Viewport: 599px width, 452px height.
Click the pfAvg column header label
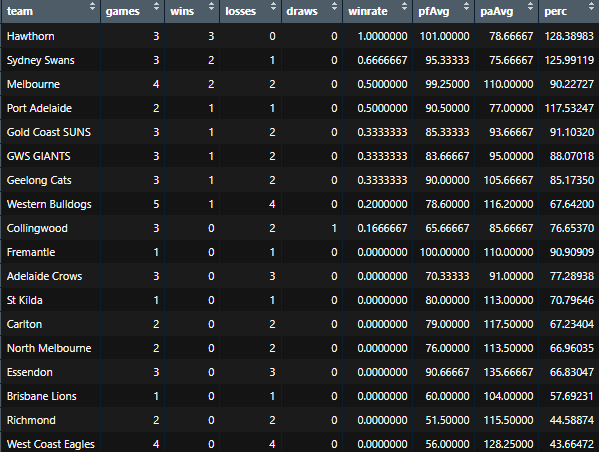pyautogui.click(x=434, y=11)
